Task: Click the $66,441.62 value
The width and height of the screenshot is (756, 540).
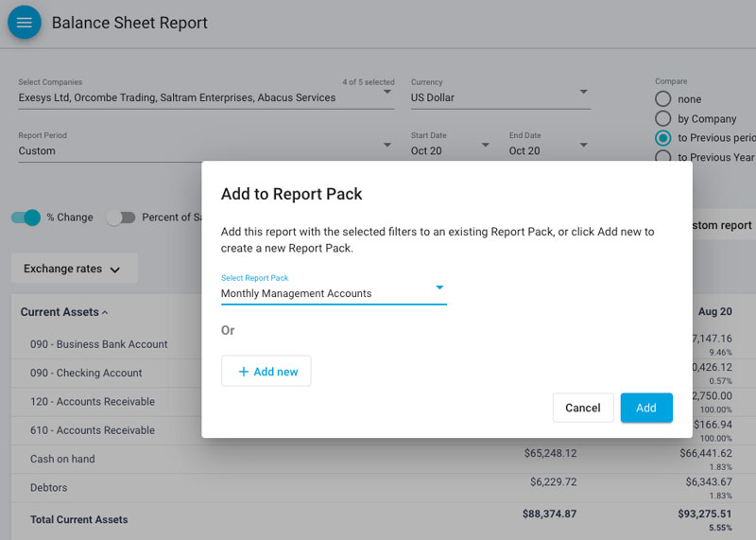Action: [706, 453]
